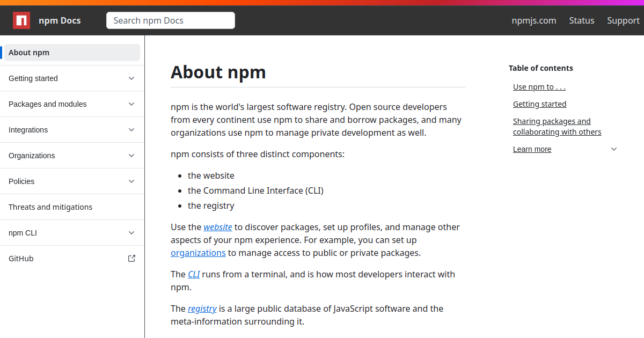Expand the Policies chevron
The image size is (644, 338).
[131, 181]
